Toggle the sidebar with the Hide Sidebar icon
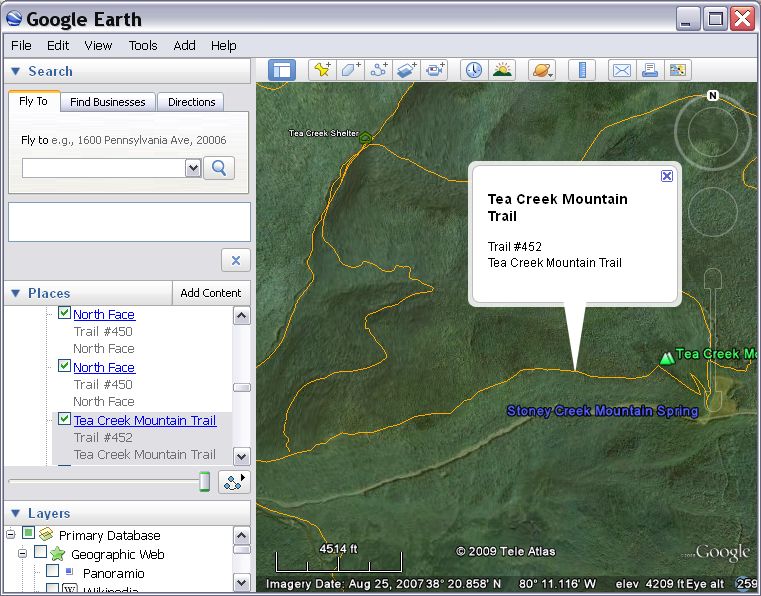Viewport: 761px width, 596px height. [282, 70]
